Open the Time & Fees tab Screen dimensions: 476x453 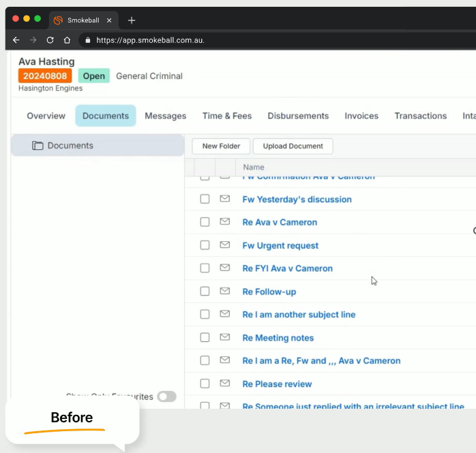coord(227,116)
